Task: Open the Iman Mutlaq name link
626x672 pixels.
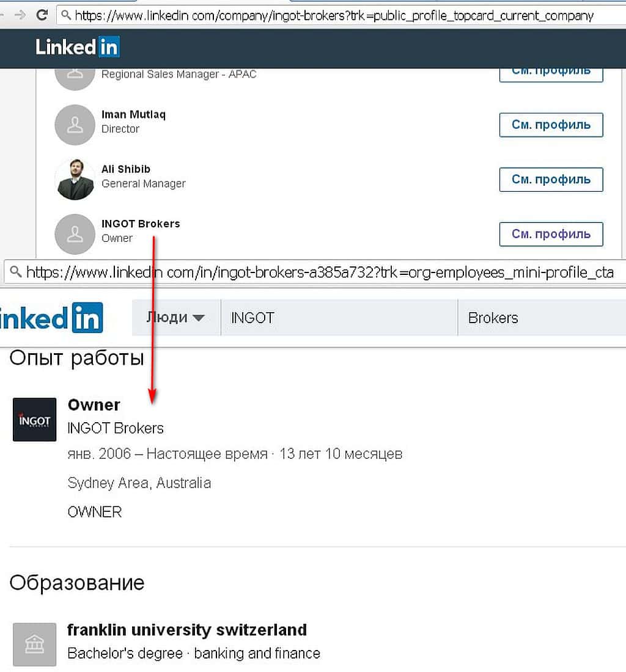Action: (x=133, y=114)
